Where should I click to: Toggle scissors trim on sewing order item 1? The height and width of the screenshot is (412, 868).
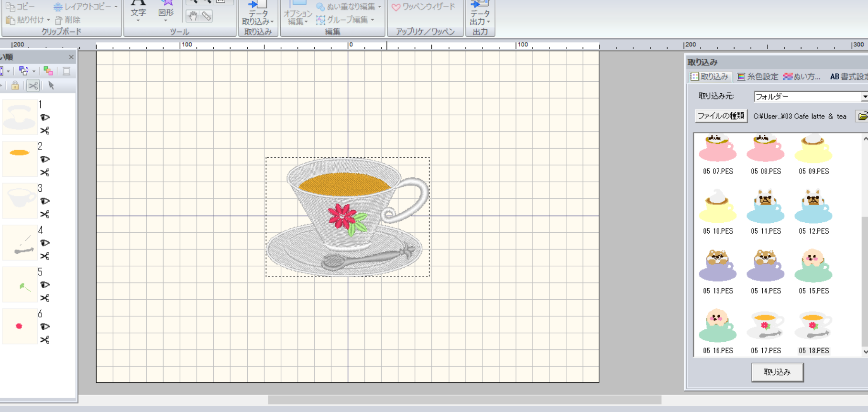tap(45, 130)
